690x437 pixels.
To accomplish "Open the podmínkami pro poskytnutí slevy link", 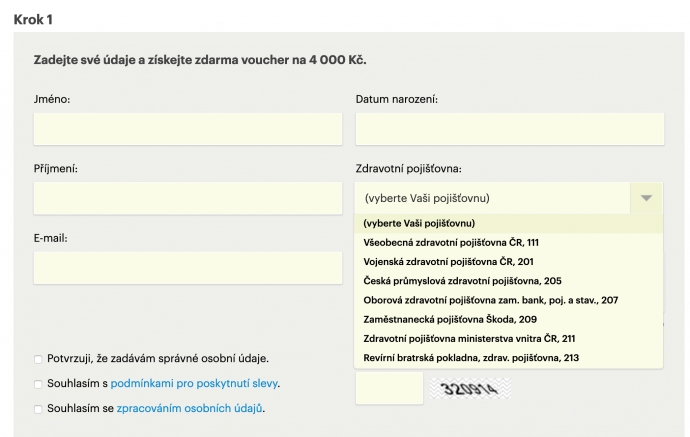I will click(194, 383).
